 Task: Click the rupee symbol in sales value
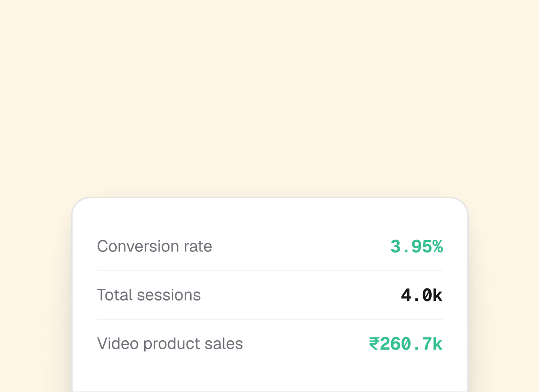coord(374,344)
